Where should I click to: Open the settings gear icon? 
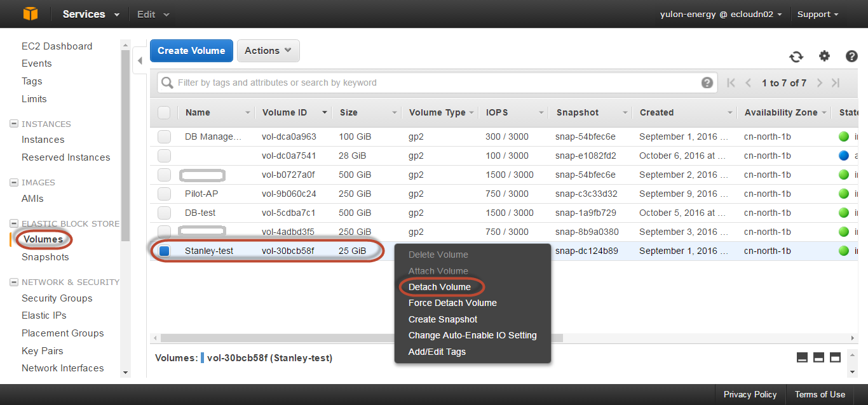tap(824, 56)
